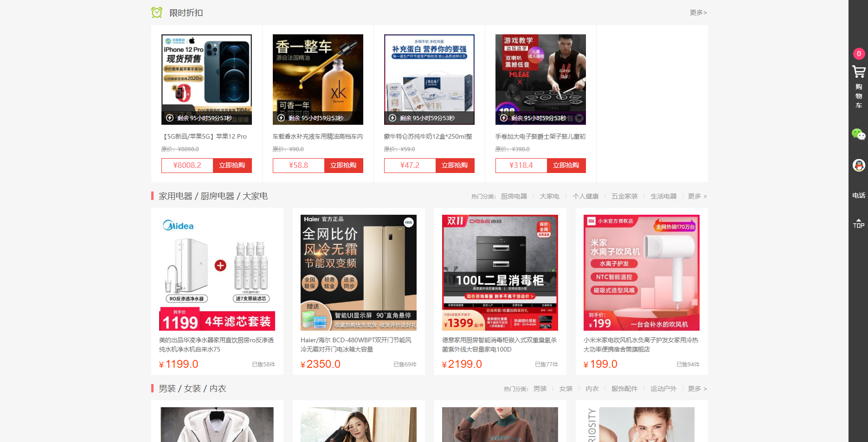Image resolution: width=868 pixels, height=442 pixels.
Task: Click 立即抢购 on the ¥47.2 milk deal
Action: pyautogui.click(x=455, y=165)
